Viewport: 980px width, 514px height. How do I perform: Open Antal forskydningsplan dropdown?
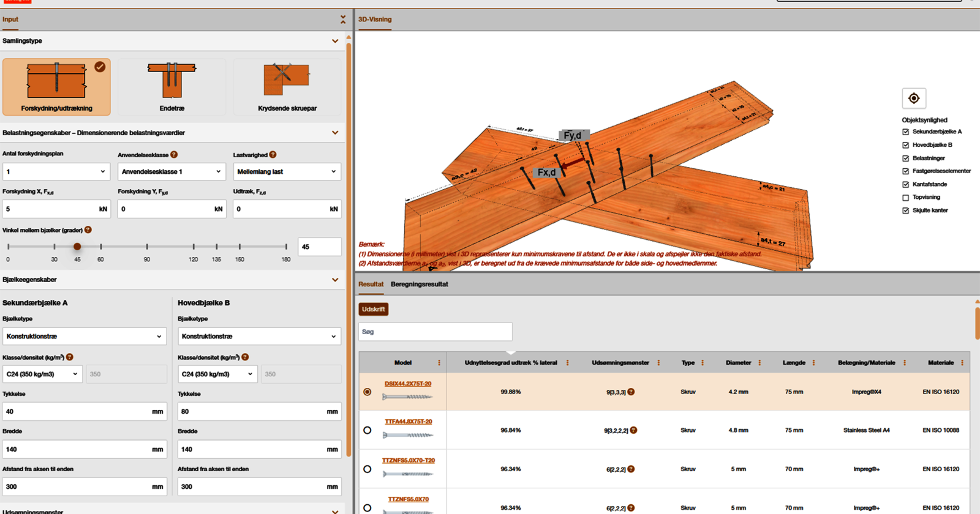point(56,172)
